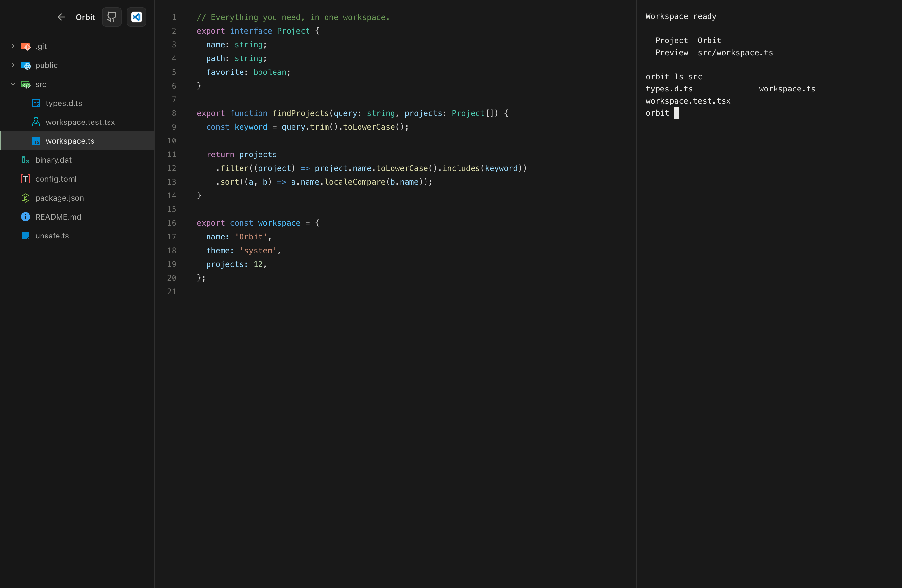Select the src folder row
Screen dimensions: 902x588
[77, 84]
